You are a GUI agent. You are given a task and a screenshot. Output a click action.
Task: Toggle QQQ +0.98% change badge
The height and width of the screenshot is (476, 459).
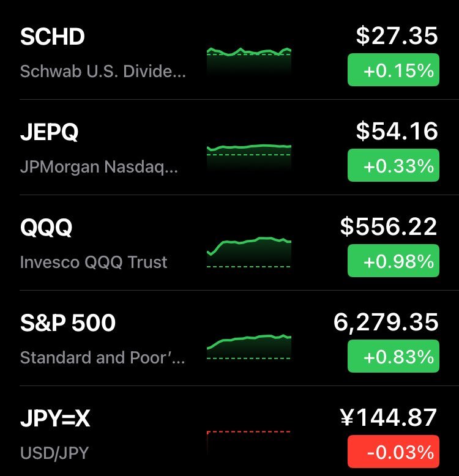click(x=394, y=261)
